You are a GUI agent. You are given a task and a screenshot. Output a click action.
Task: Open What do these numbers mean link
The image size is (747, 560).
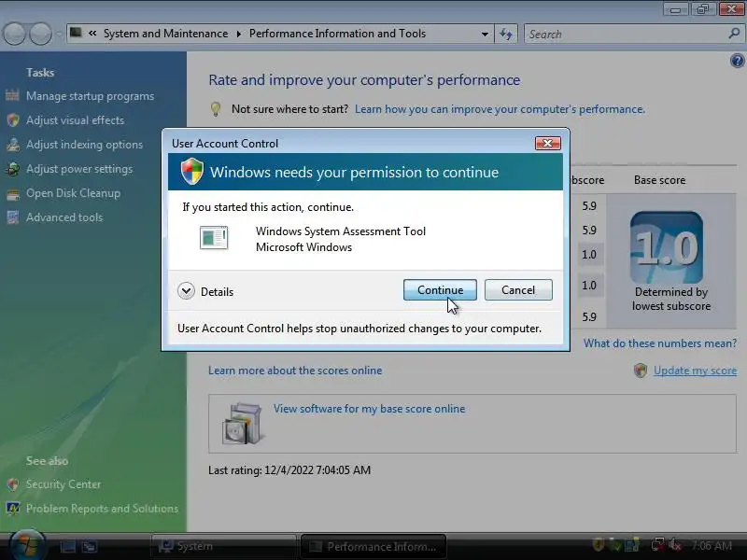[660, 343]
